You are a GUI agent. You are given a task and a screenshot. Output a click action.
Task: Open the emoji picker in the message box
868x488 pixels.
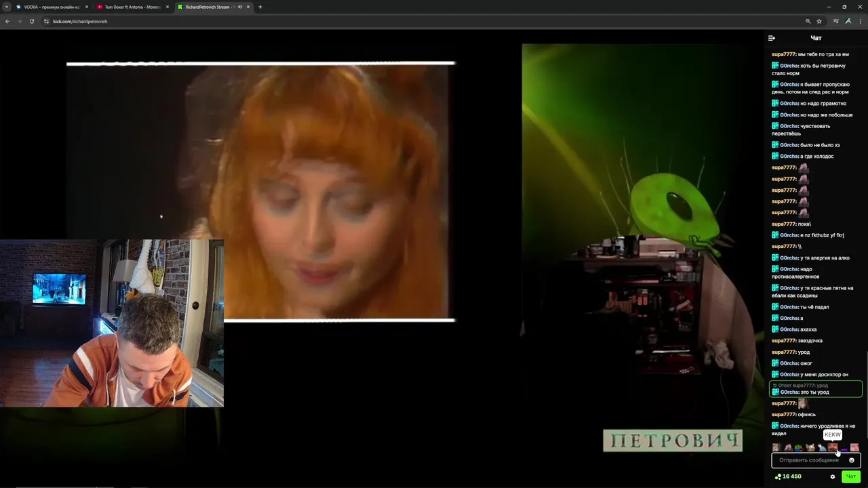coord(852,460)
